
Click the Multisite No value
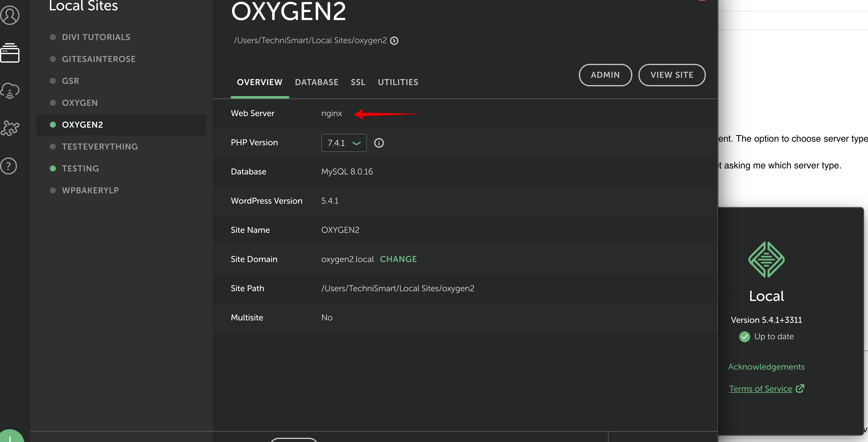coord(327,318)
